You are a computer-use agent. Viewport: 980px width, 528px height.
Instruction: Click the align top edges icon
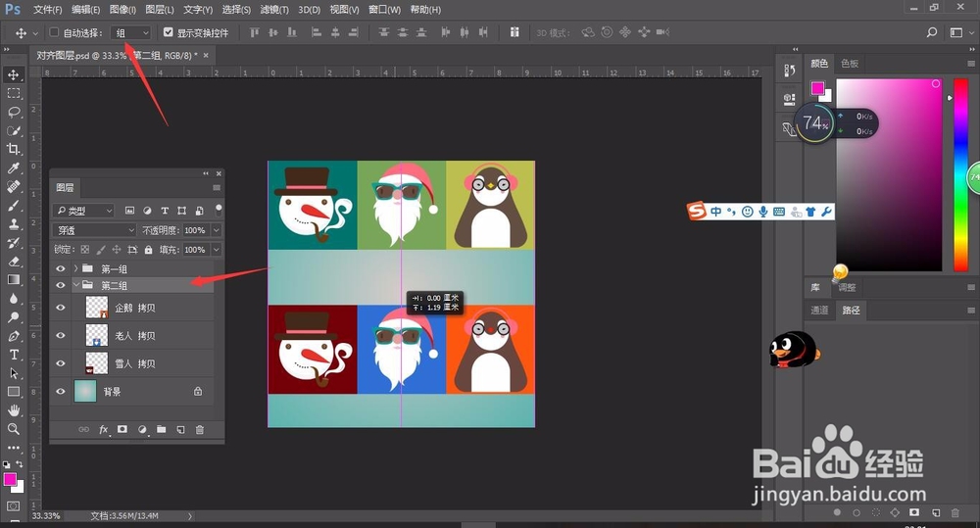click(x=255, y=32)
